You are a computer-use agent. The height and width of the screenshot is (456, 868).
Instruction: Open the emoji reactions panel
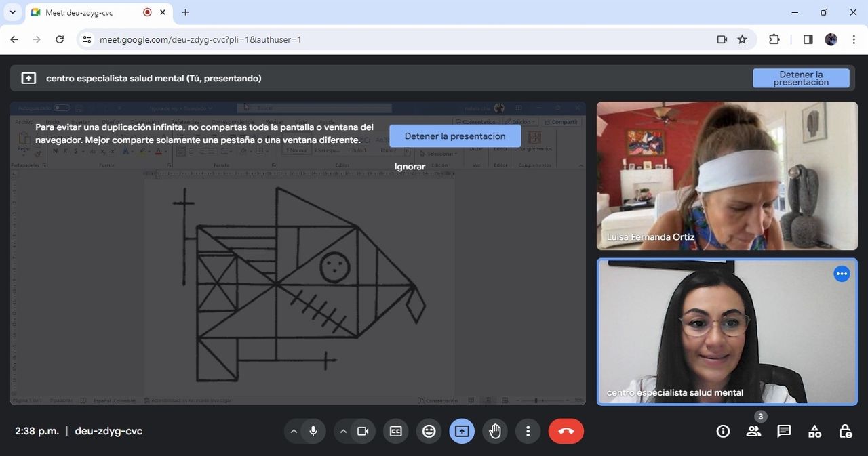(429, 431)
